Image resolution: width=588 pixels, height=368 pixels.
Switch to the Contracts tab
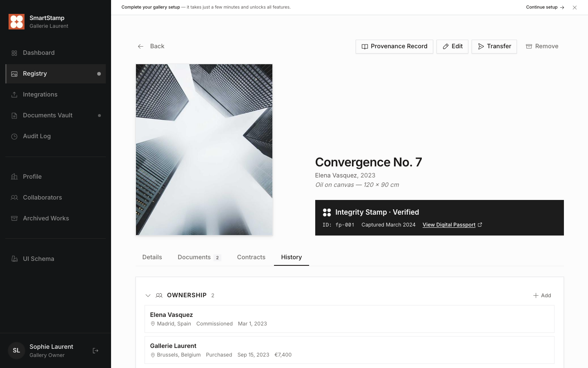click(x=251, y=257)
